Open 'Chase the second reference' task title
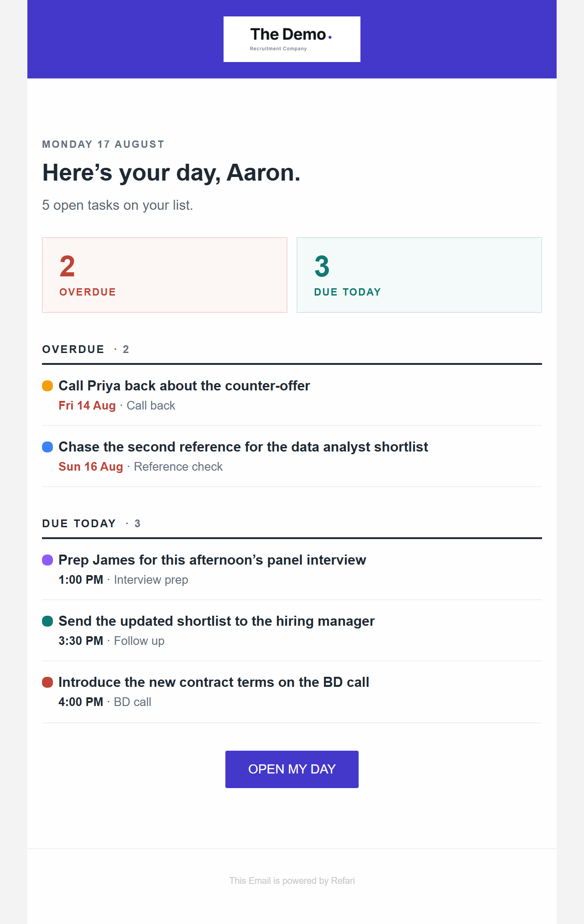Viewport: 584px width, 924px height. click(x=243, y=447)
